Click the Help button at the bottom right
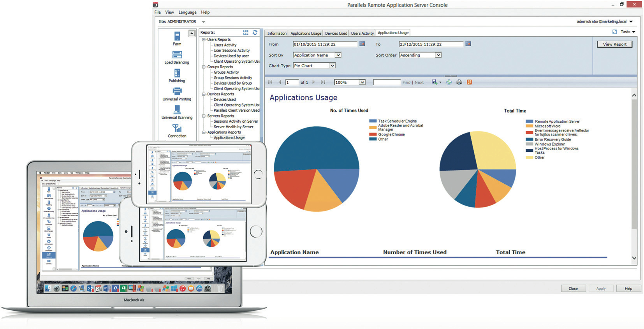Screen dimensions: 644x329 [628, 289]
